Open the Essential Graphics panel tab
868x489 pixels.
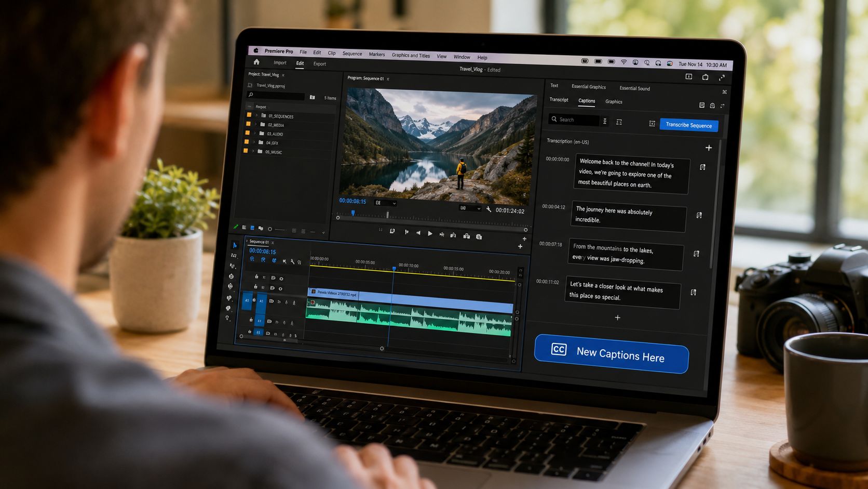point(589,87)
